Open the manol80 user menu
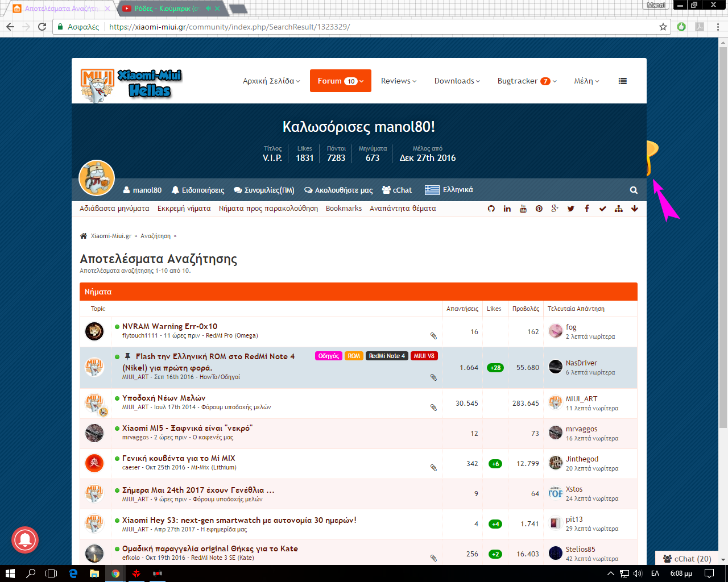 [142, 190]
